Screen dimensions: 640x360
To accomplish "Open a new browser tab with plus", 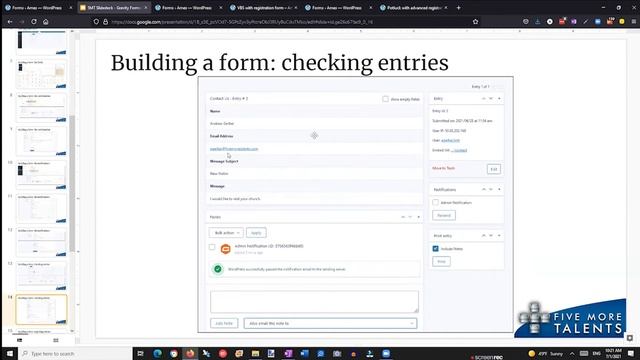I will pyautogui.click(x=458, y=7).
